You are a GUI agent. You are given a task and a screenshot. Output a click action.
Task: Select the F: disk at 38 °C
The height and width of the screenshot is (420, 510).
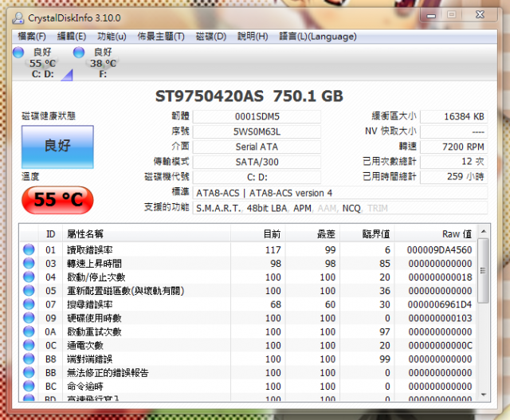(103, 63)
